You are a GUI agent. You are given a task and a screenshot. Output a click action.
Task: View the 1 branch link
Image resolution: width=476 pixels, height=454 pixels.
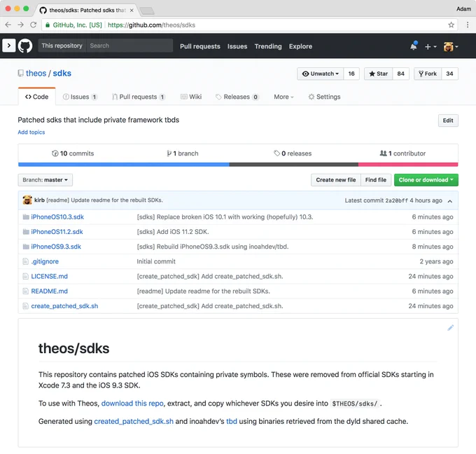[x=183, y=153]
